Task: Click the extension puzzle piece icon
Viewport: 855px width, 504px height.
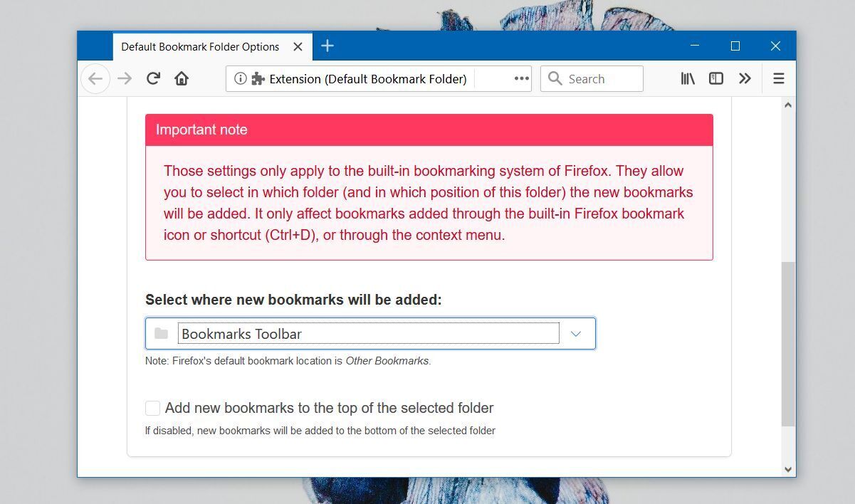Action: pyautogui.click(x=258, y=79)
